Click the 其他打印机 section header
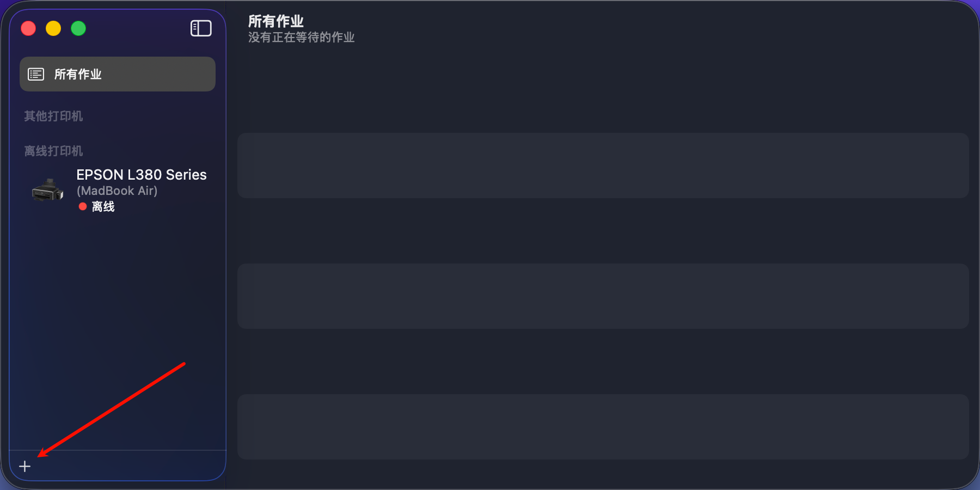Image resolution: width=980 pixels, height=490 pixels. [53, 116]
